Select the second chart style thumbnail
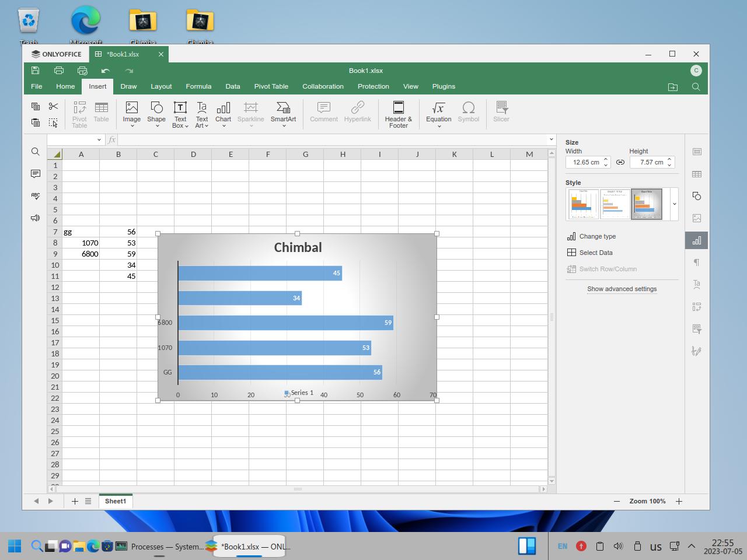 [x=615, y=204]
